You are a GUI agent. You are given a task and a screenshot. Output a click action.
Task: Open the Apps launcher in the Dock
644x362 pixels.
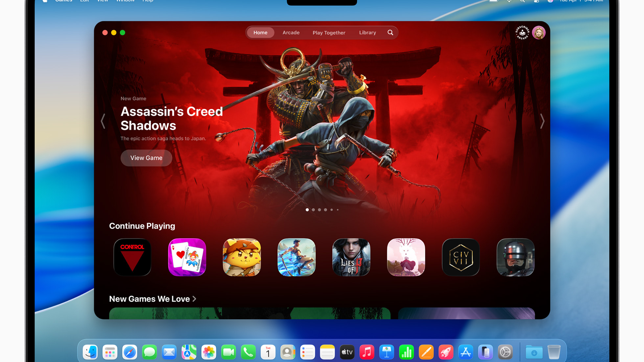pyautogui.click(x=110, y=352)
